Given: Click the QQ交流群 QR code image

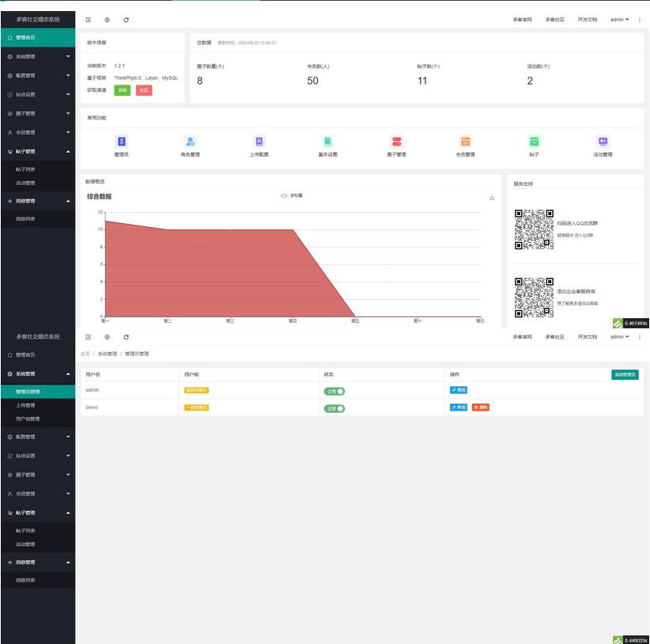Looking at the screenshot, I should [534, 229].
